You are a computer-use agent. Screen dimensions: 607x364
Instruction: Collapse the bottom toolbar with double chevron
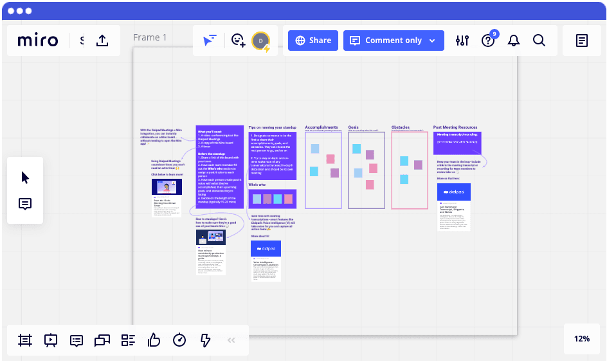point(231,340)
